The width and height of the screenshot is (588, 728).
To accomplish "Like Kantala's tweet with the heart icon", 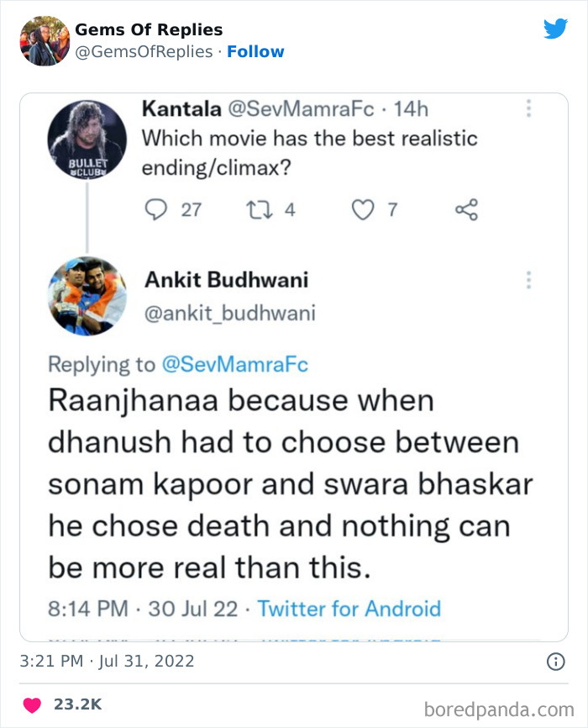I will click(362, 208).
